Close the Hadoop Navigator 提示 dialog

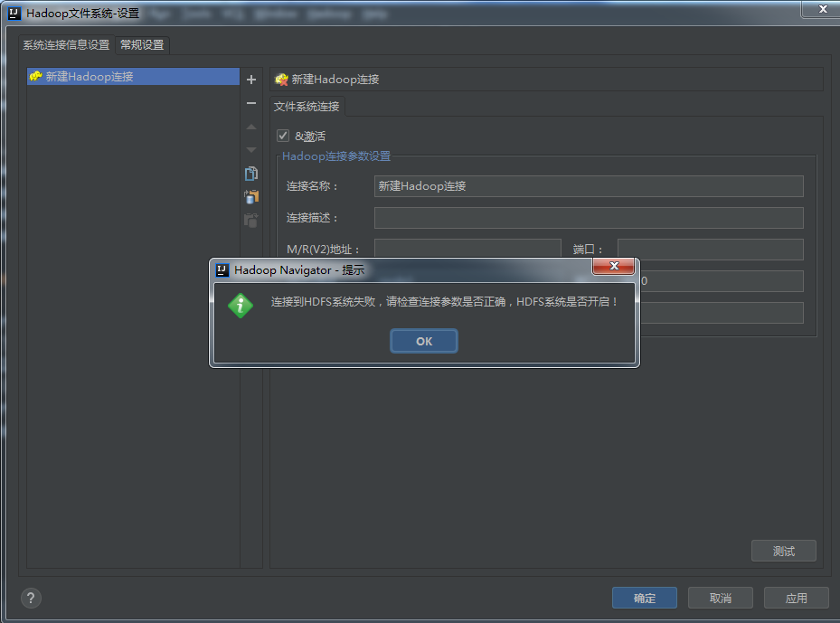[614, 266]
